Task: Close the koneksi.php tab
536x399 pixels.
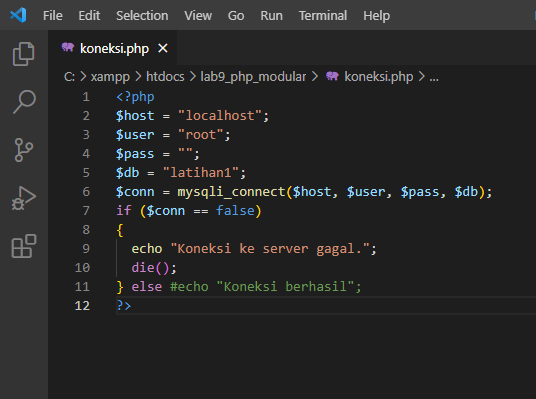Action: click(163, 48)
